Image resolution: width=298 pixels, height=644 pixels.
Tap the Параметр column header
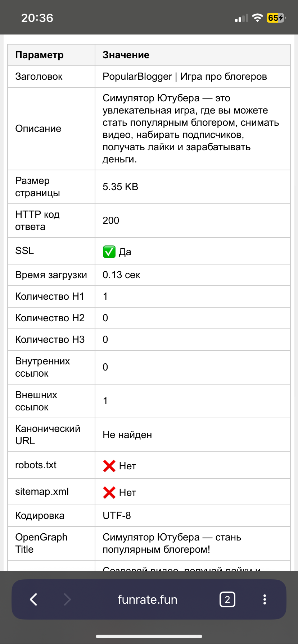tap(39, 55)
